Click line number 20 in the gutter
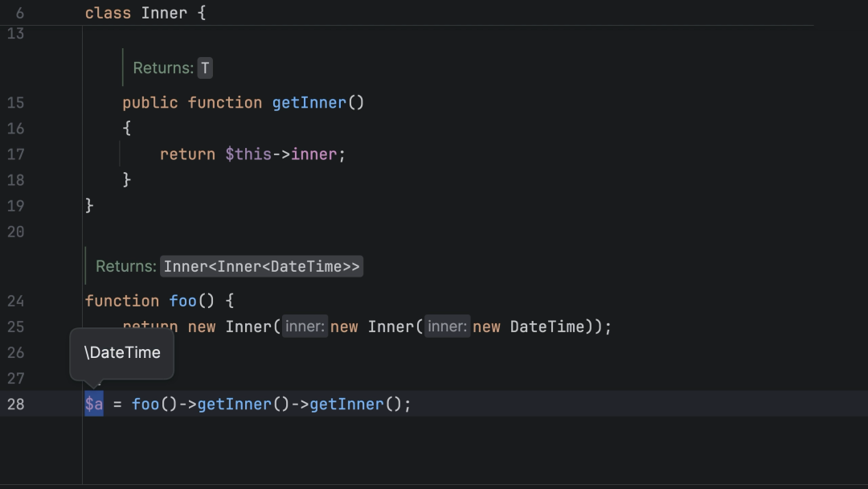 coord(15,232)
